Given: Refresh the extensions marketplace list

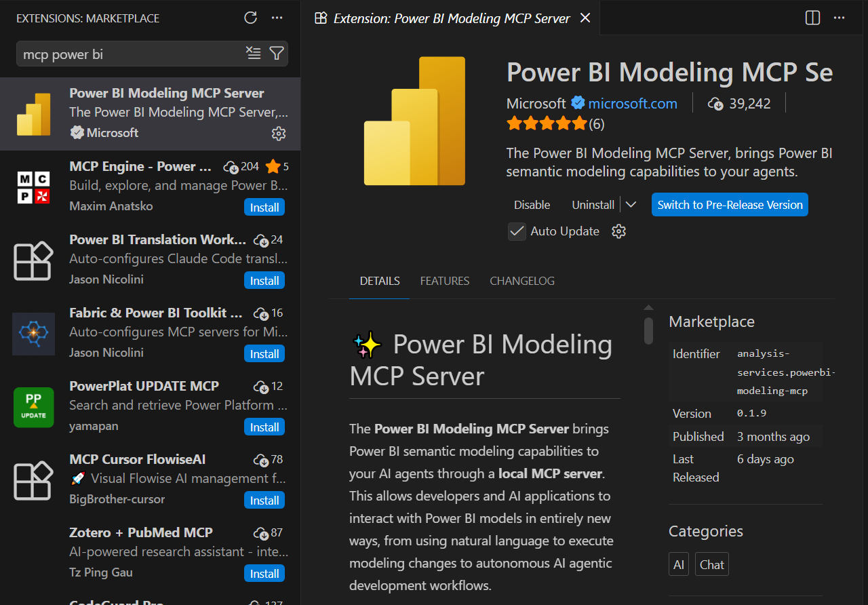Looking at the screenshot, I should click(x=251, y=18).
